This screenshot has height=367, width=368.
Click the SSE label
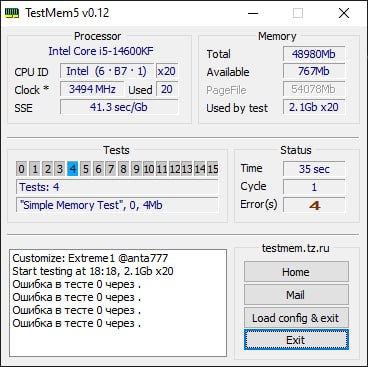click(23, 108)
